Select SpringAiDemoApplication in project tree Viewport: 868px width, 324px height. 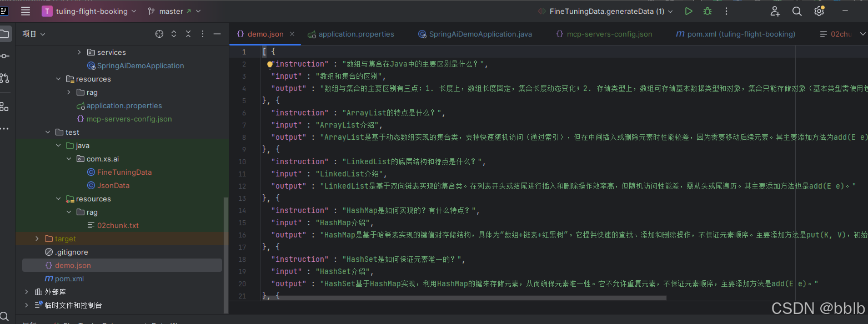(141, 65)
